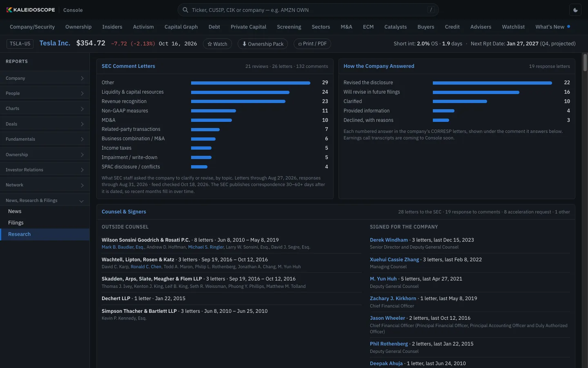Expand the Charts reports section
588x368 pixels.
tap(45, 109)
